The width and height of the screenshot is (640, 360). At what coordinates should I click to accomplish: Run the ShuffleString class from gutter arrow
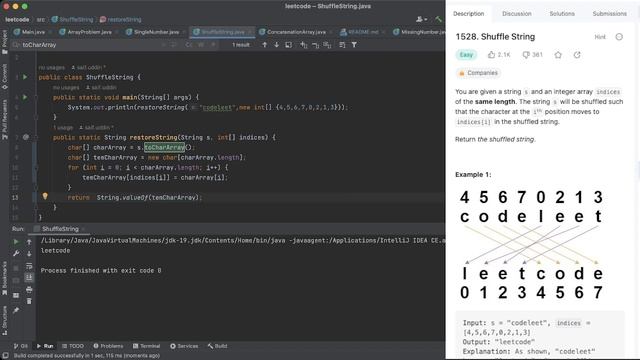click(25, 77)
